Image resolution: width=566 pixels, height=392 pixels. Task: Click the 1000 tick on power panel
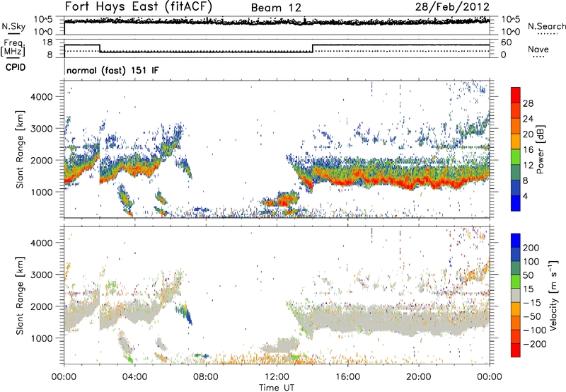(x=42, y=192)
